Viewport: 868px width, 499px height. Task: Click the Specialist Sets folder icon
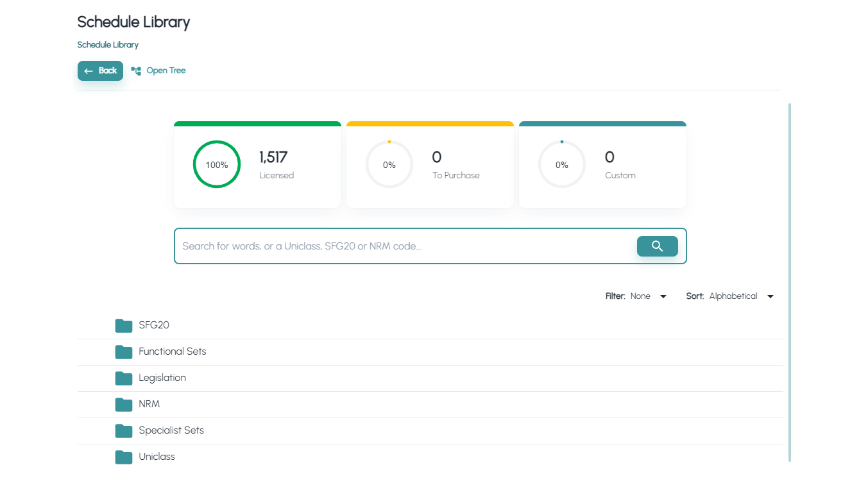click(124, 431)
